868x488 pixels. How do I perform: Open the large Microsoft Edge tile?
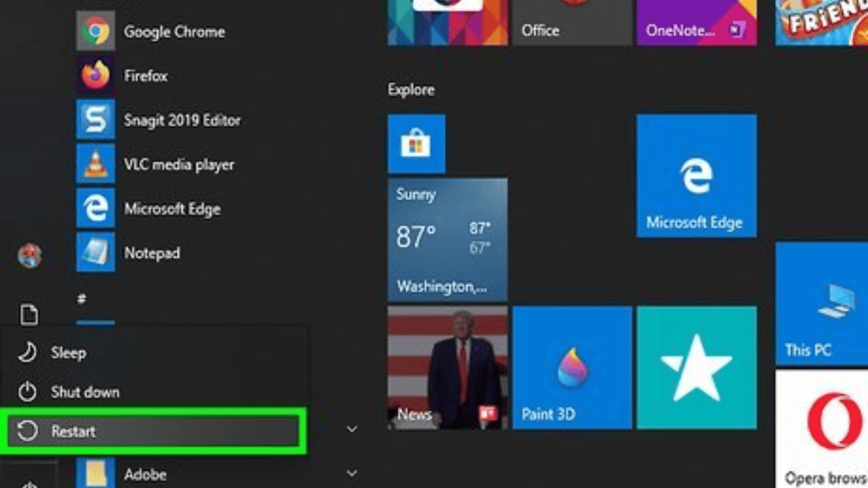click(696, 176)
